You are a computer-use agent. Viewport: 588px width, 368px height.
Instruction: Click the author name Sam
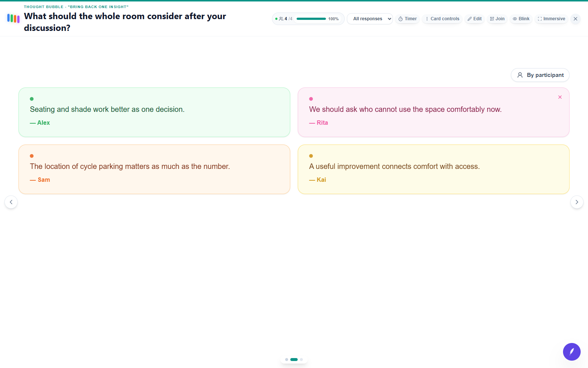pos(44,180)
